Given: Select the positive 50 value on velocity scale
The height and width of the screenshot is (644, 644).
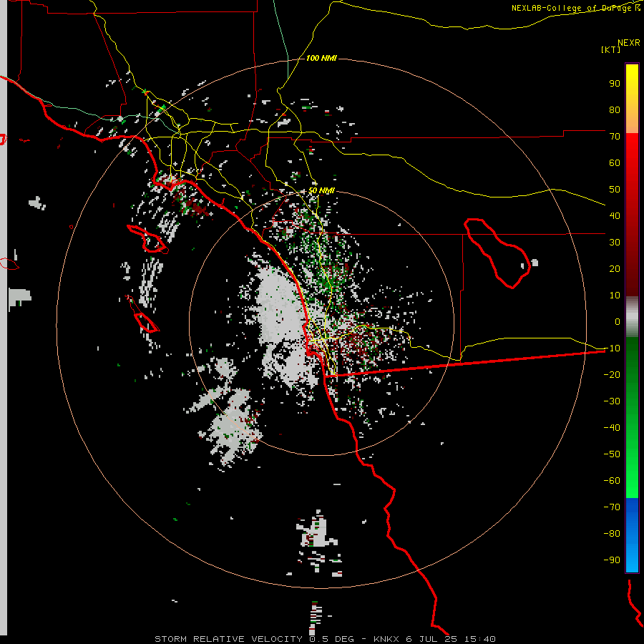Looking at the screenshot, I should coord(615,190).
